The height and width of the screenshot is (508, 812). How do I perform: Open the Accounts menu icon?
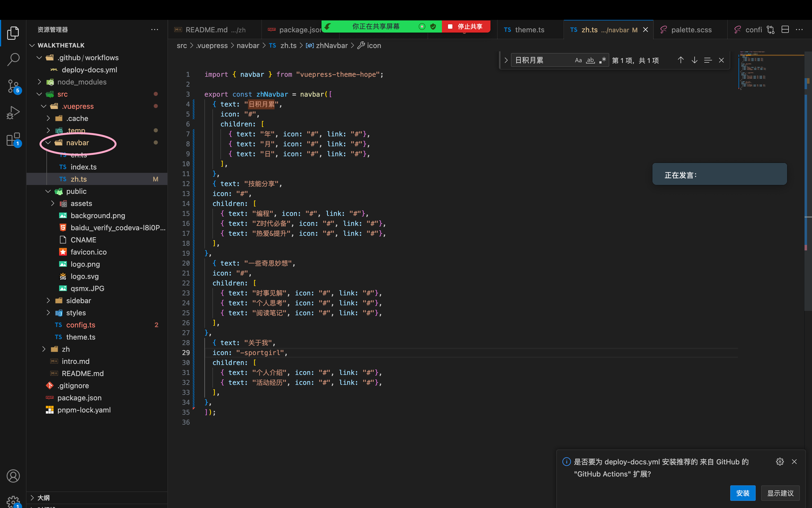[13, 476]
